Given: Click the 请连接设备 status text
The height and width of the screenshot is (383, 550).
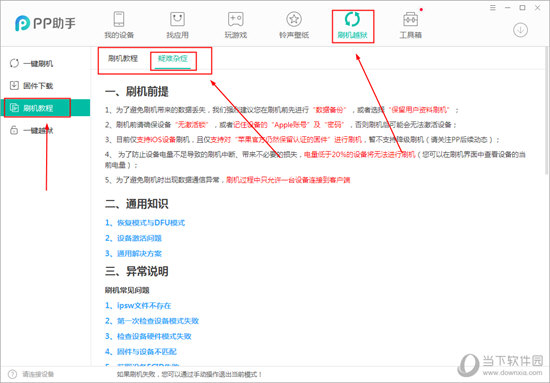Looking at the screenshot, I should (38, 374).
